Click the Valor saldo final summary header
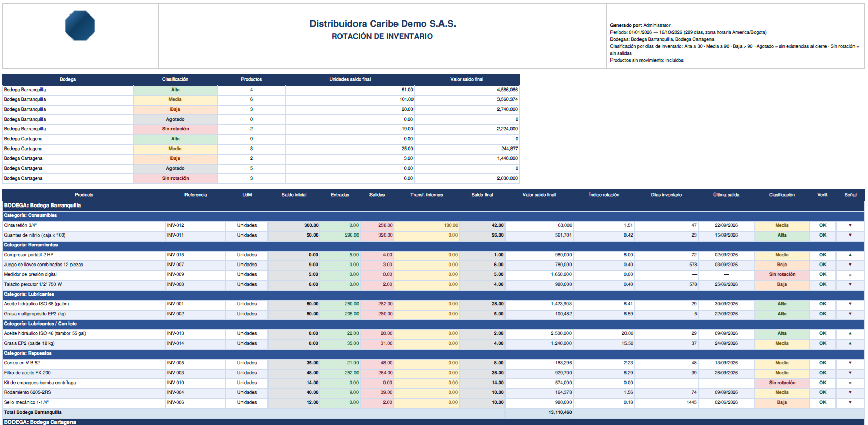Image resolution: width=868 pixels, height=425 pixels. (x=467, y=79)
